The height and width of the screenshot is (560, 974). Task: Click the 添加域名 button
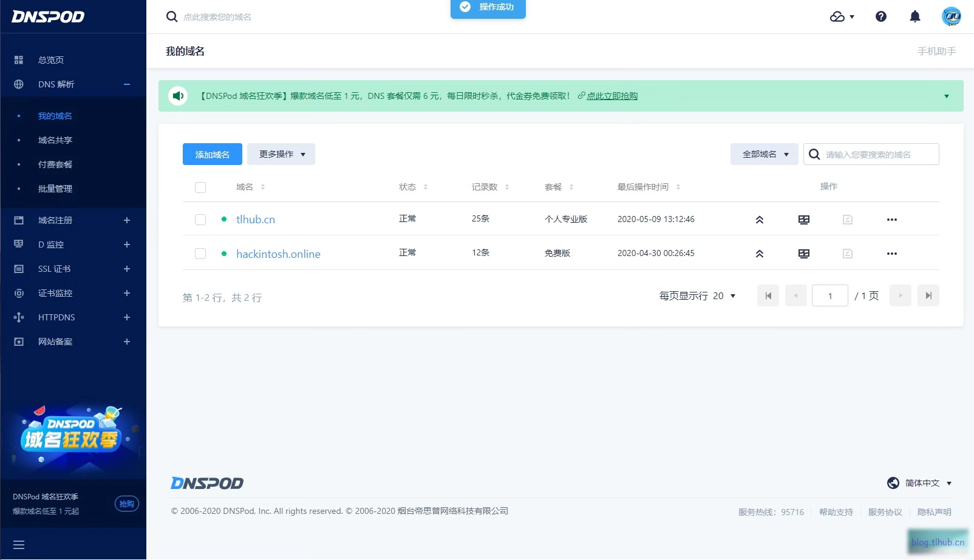213,154
